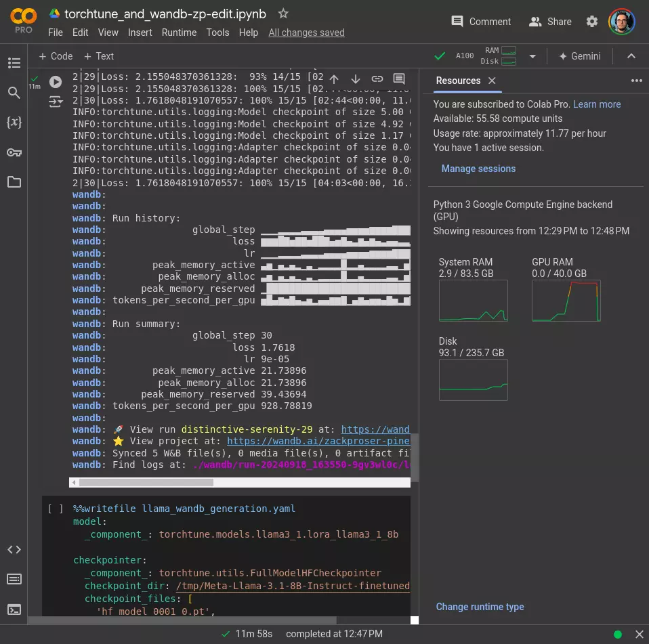The image size is (649, 644).
Task: Open Code snippets panel icon
Action: point(14,549)
